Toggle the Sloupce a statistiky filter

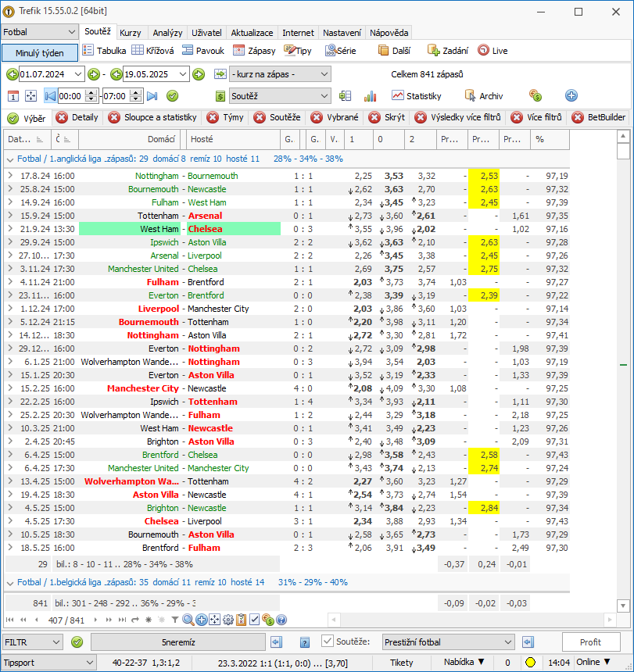(152, 117)
